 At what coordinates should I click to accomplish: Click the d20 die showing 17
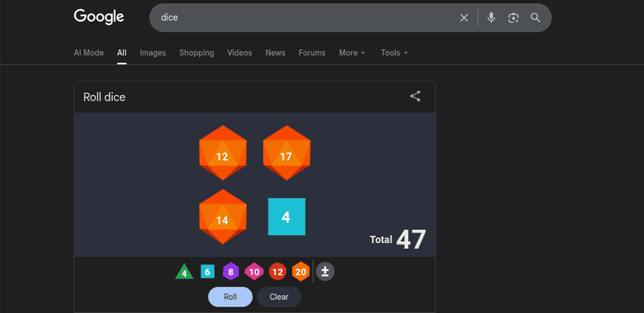[x=287, y=153]
